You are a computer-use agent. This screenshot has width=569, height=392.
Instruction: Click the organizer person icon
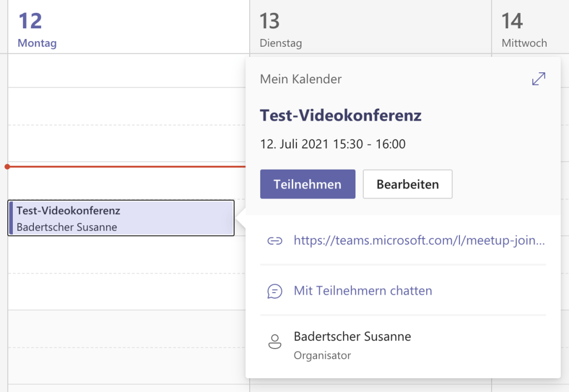[x=274, y=341]
